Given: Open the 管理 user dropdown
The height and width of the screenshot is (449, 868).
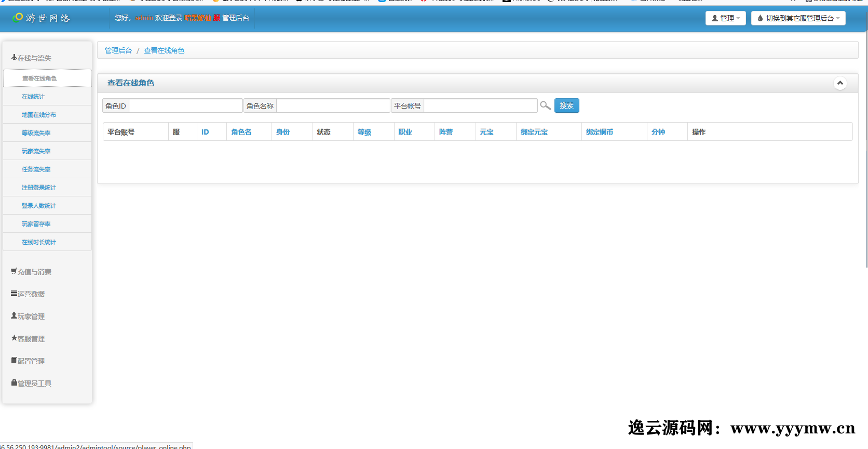Looking at the screenshot, I should tap(725, 18).
